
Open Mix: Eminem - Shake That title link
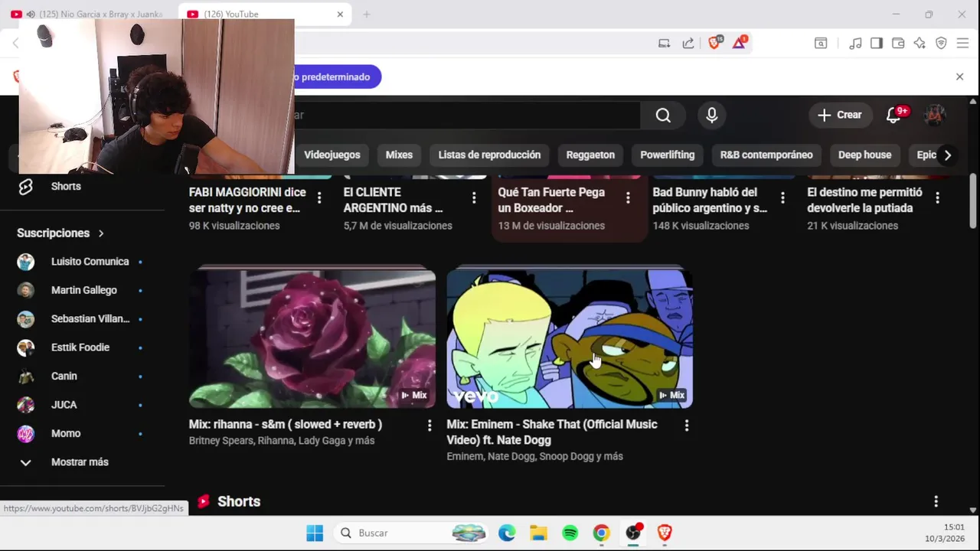pos(552,432)
